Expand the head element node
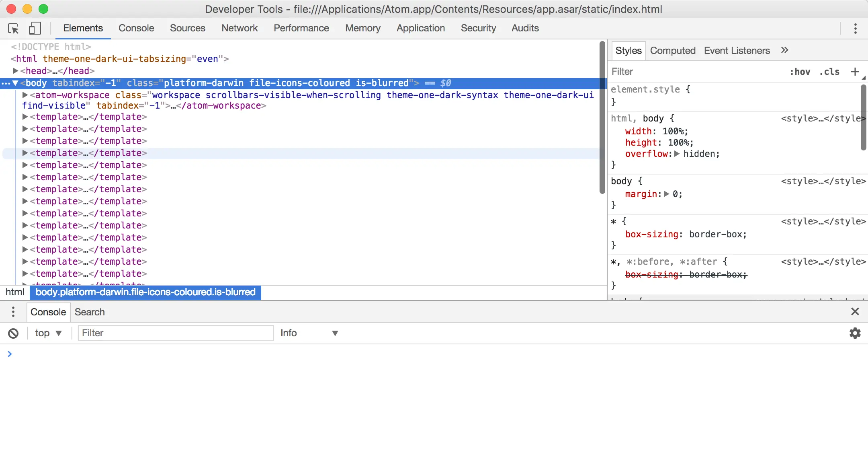Screen dimensions: 868x461 pyautogui.click(x=15, y=71)
